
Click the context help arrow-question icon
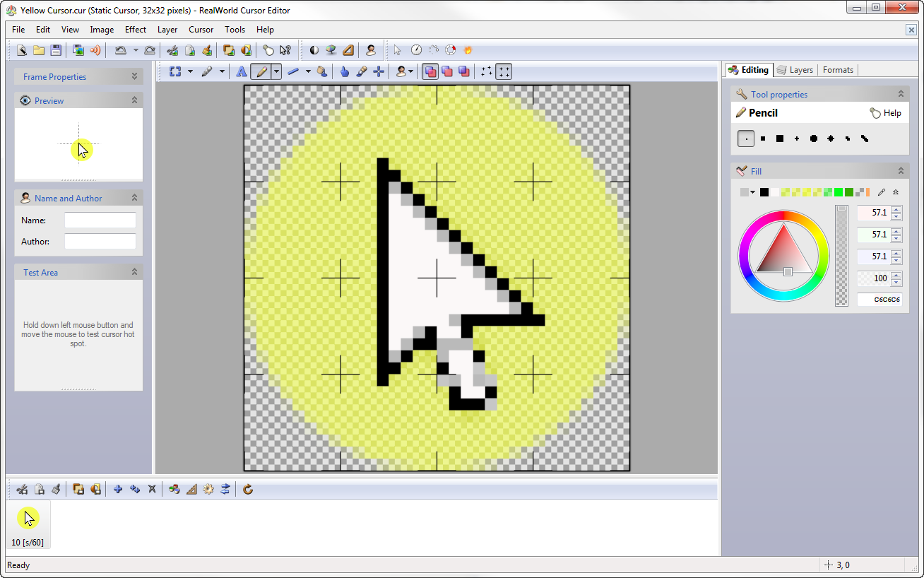[285, 50]
